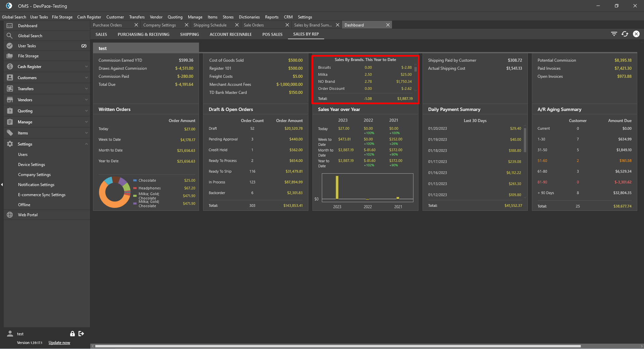Expand the Customers sidebar section
Image resolution: width=644 pixels, height=349 pixels.
(x=86, y=78)
